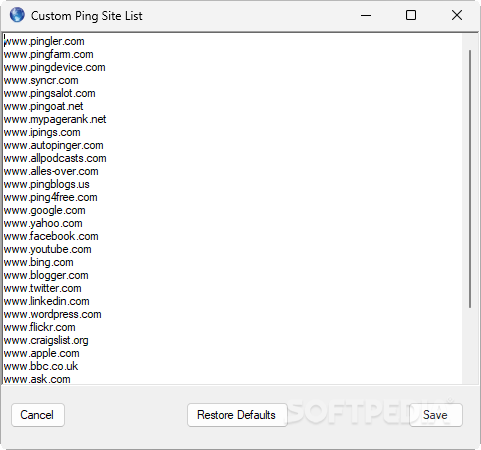Place cursor on www.pingler.com line

tap(44, 41)
